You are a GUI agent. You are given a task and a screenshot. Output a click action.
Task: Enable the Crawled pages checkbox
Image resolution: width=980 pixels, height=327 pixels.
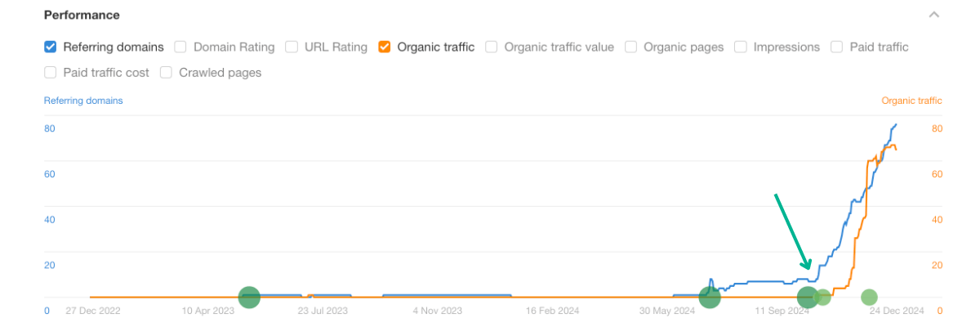tap(166, 73)
